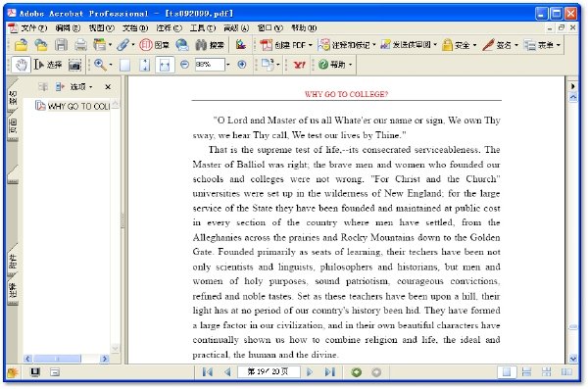Viewport: 588px width, 389px height.
Task: Print the document using the printer icon
Action: [x=80, y=45]
